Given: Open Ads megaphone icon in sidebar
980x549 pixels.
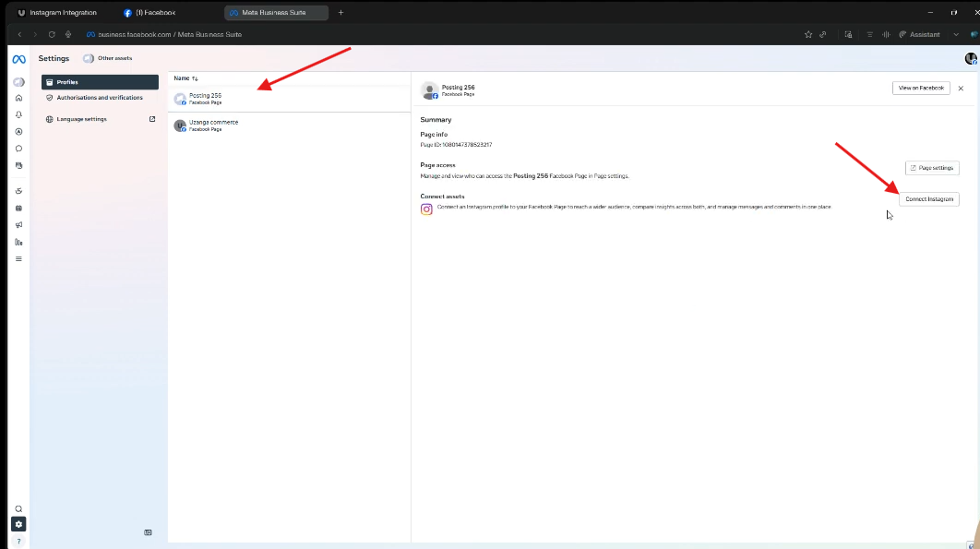Looking at the screenshot, I should pos(18,225).
